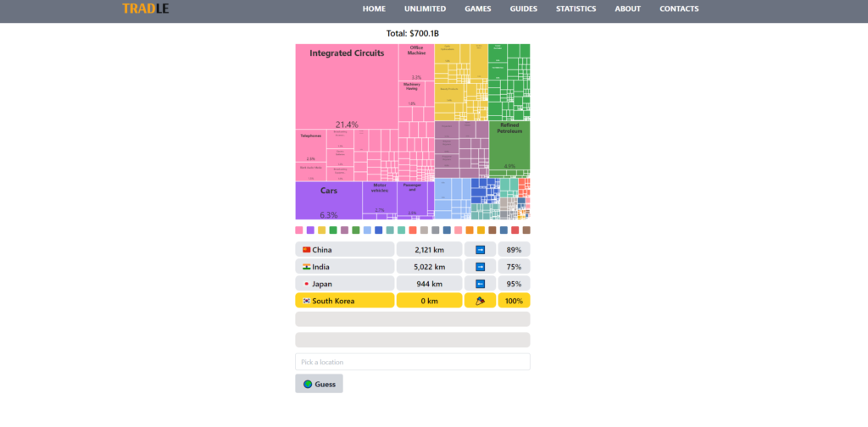Click the Integrated Circuits treemap tile
This screenshot has height=427, width=868.
tap(347, 85)
